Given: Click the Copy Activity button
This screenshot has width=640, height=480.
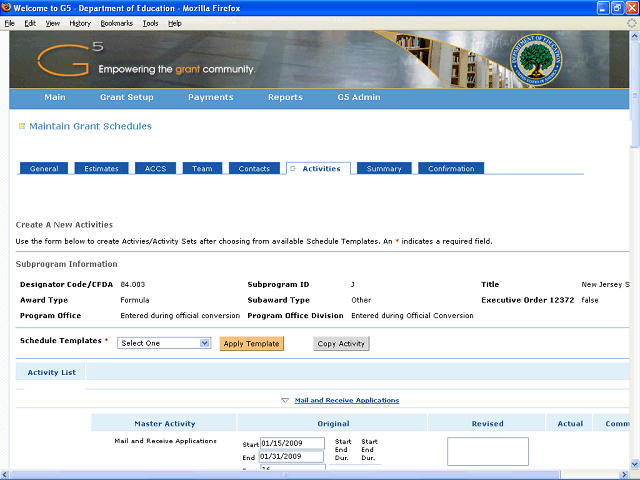Looking at the screenshot, I should (341, 344).
